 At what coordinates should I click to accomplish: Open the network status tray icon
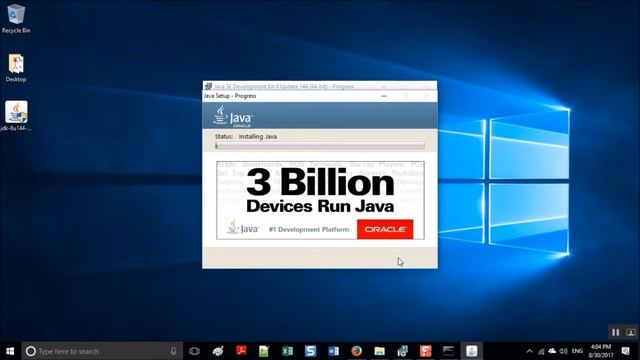541,351
